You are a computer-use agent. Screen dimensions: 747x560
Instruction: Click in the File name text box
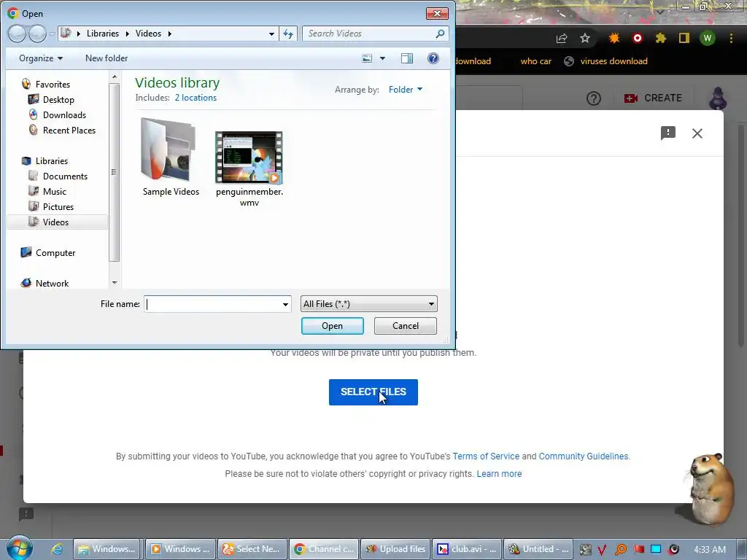pyautogui.click(x=212, y=304)
